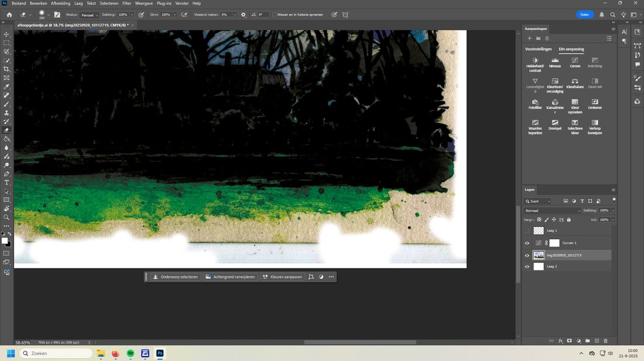
Task: Hide the Curven 1 layer
Action: pyautogui.click(x=527, y=243)
